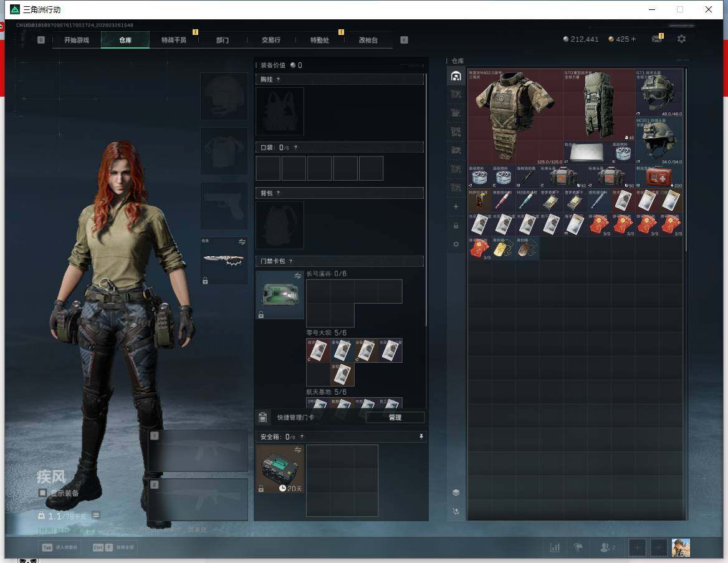Select the equipped knife slot

click(224, 261)
